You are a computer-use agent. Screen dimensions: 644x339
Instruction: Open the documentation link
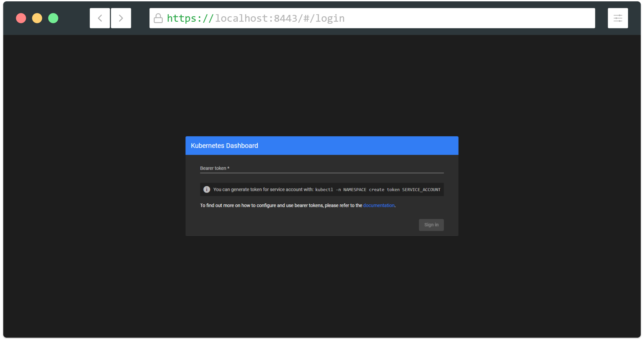click(x=379, y=205)
